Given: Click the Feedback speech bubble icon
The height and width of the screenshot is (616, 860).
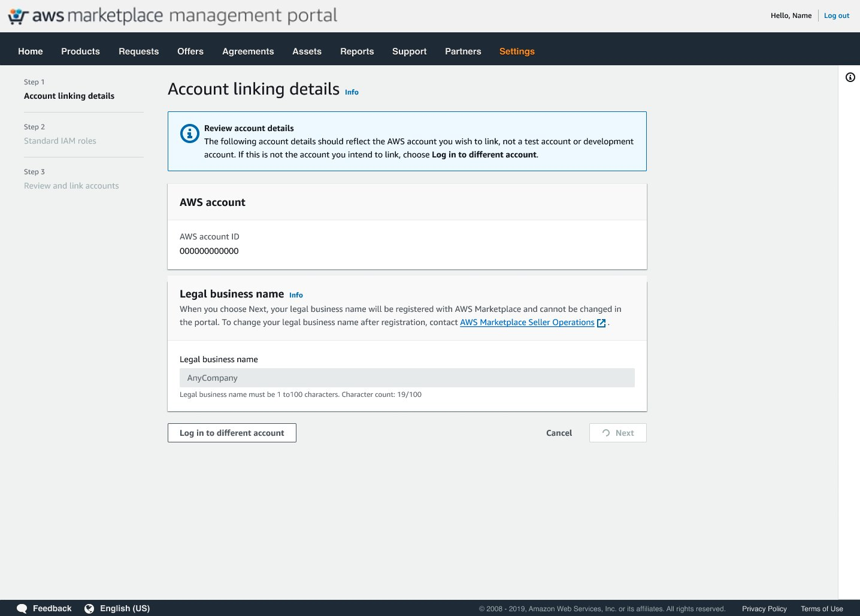Looking at the screenshot, I should pyautogui.click(x=22, y=608).
